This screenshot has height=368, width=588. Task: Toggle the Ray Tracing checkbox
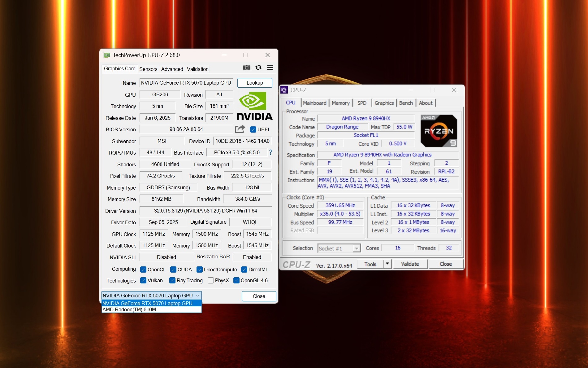pos(172,280)
